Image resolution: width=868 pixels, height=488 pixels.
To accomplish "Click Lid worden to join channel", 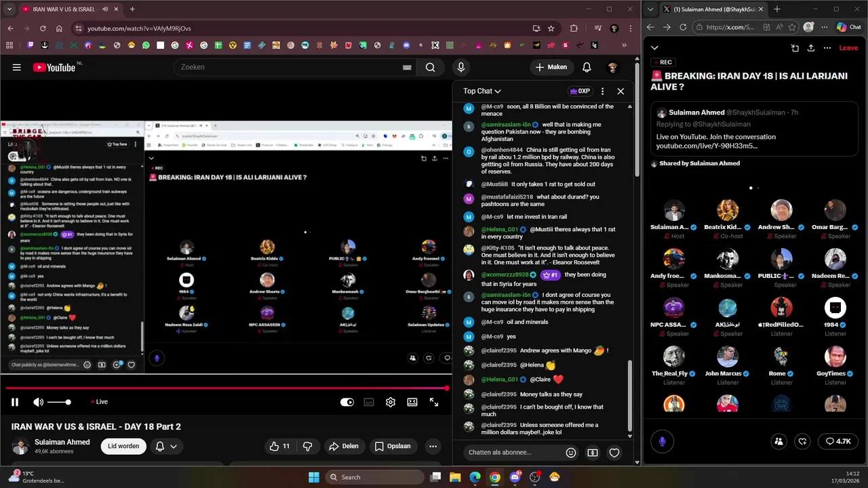I will click(x=123, y=446).
